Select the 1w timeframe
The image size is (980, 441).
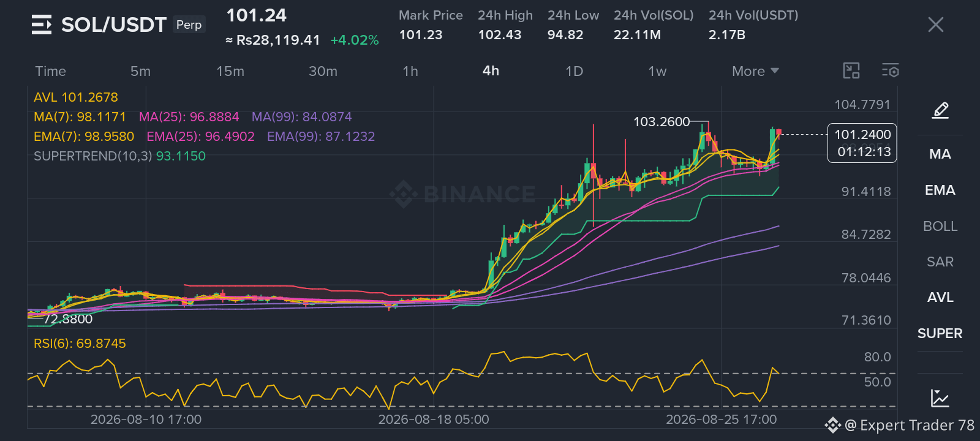657,71
